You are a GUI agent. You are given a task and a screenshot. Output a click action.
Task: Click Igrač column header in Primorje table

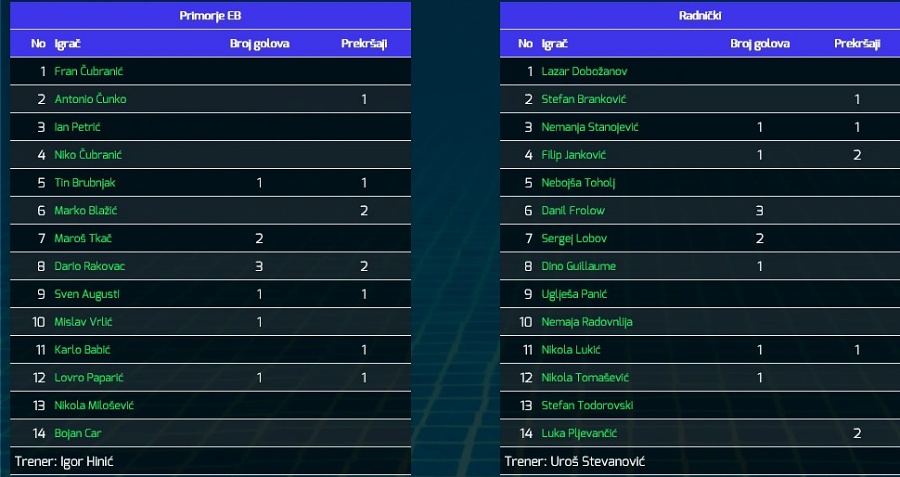coord(68,44)
